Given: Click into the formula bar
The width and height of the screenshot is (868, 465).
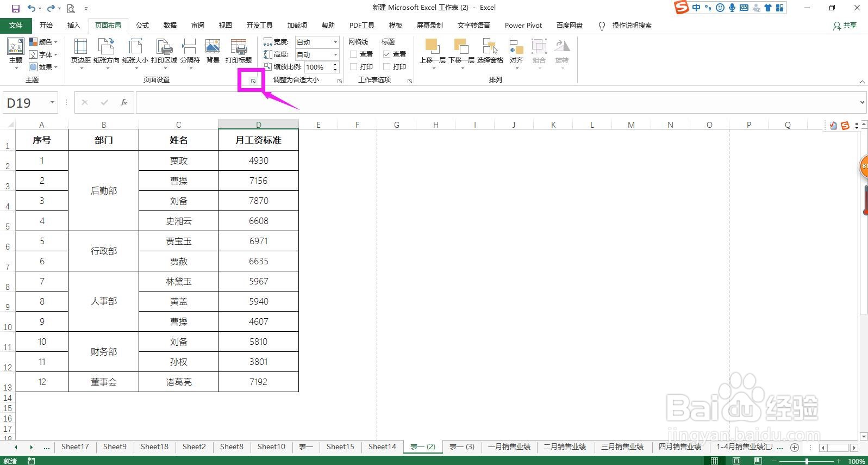Looking at the screenshot, I should point(497,102).
